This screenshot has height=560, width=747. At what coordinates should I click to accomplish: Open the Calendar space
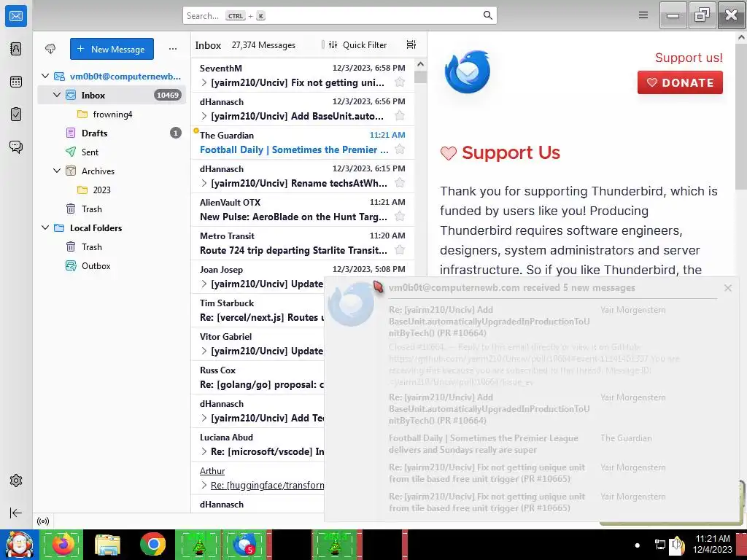point(16,82)
